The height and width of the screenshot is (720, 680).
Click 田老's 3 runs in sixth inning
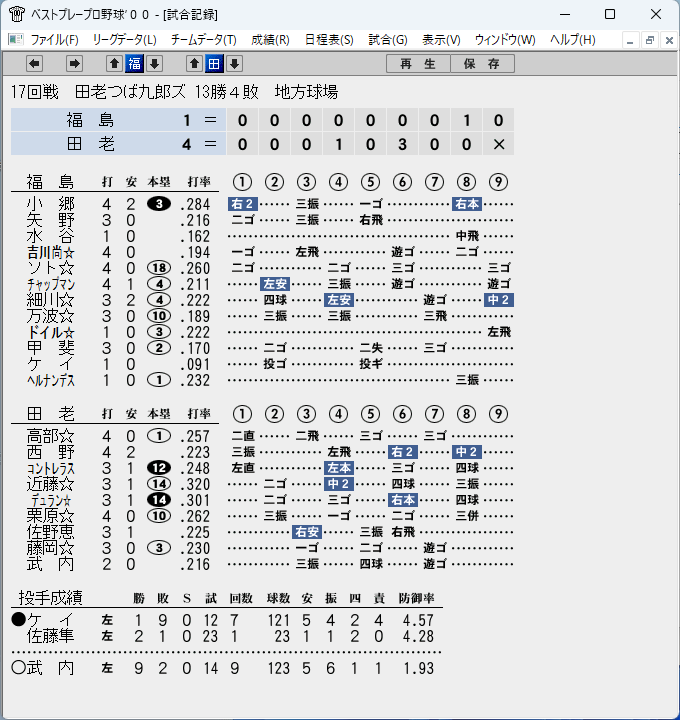coord(402,145)
